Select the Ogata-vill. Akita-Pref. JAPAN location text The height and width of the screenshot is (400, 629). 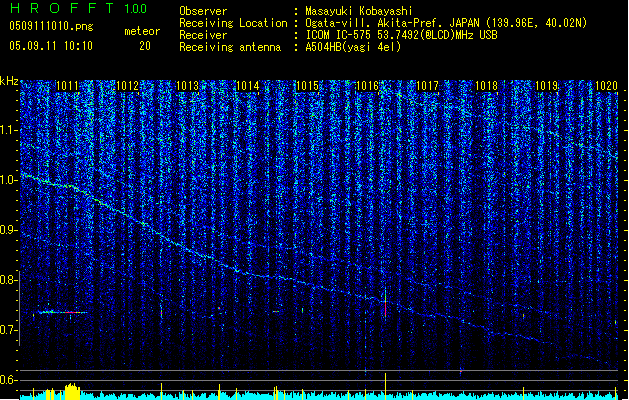[x=446, y=23]
